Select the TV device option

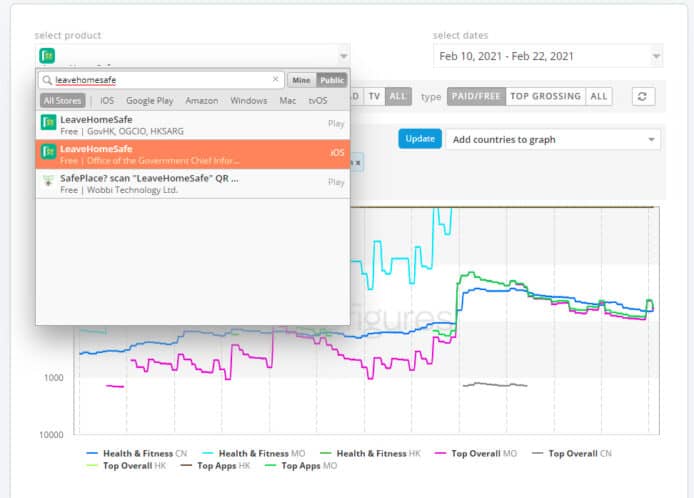[374, 96]
